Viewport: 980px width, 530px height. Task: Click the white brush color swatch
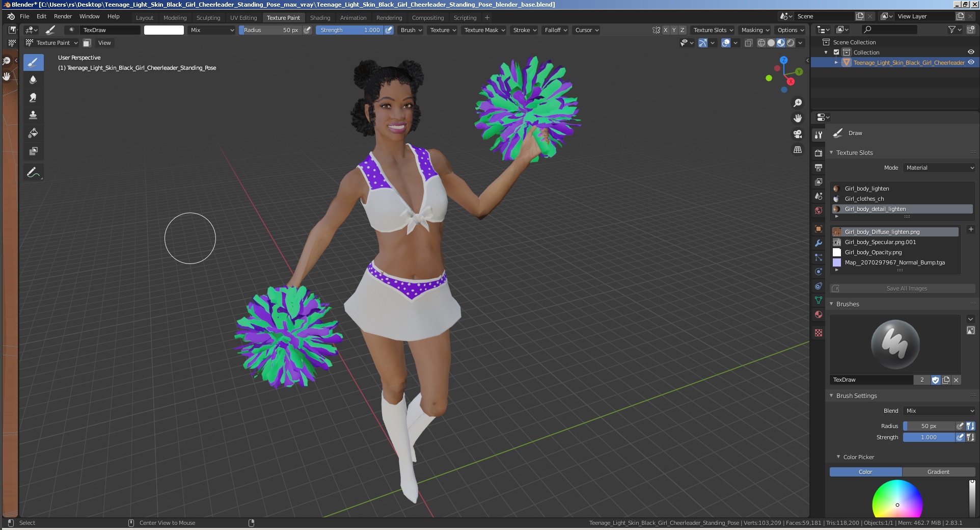click(164, 30)
